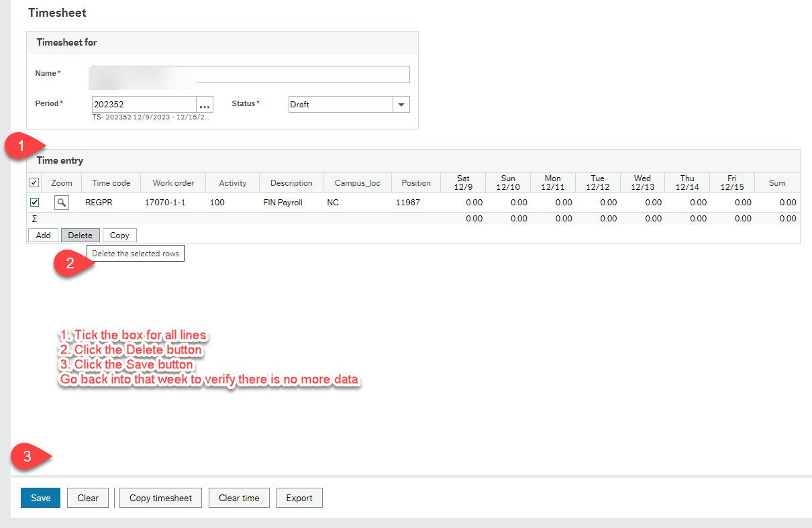
Task: Click the Copy button in the Time entry section
Action: pyautogui.click(x=119, y=235)
